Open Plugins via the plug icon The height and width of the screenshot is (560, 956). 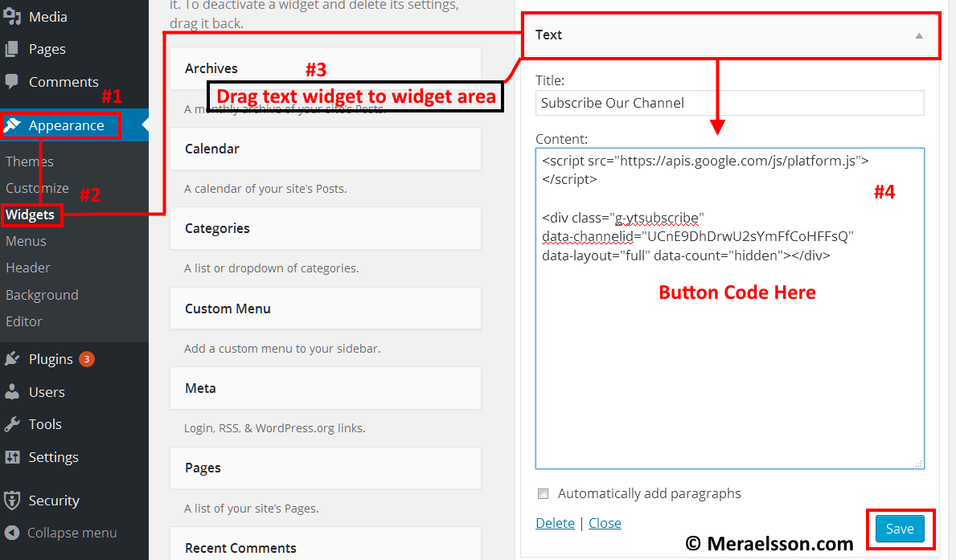pos(11,358)
